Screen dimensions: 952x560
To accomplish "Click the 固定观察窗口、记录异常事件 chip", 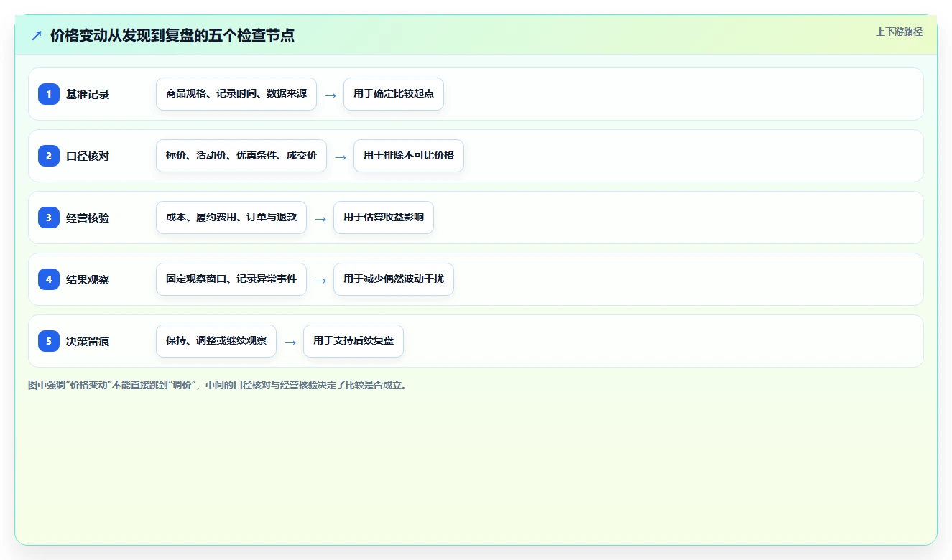I will click(231, 279).
